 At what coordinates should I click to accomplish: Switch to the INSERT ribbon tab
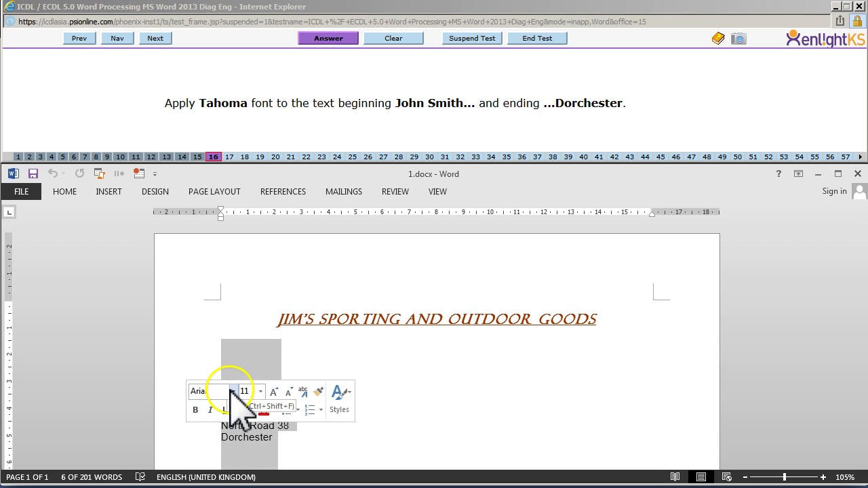[x=108, y=191]
